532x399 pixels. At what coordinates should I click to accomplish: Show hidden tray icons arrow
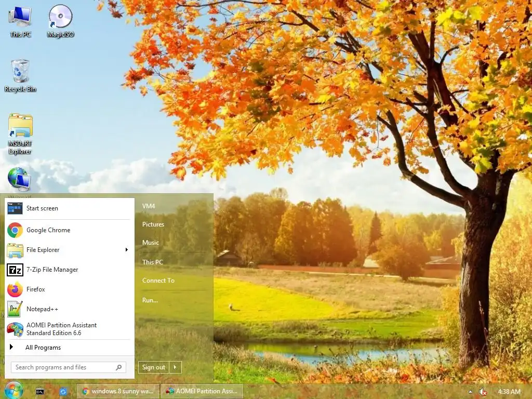click(x=470, y=392)
